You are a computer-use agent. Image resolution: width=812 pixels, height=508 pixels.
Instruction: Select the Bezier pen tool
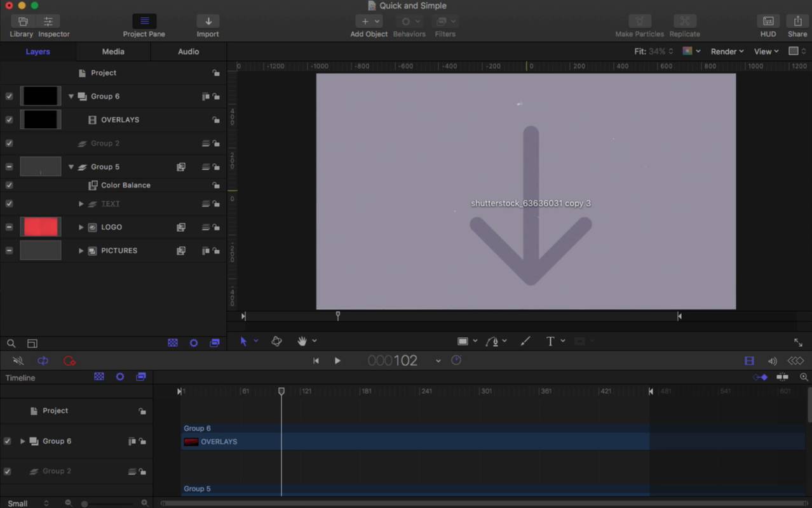(x=492, y=341)
